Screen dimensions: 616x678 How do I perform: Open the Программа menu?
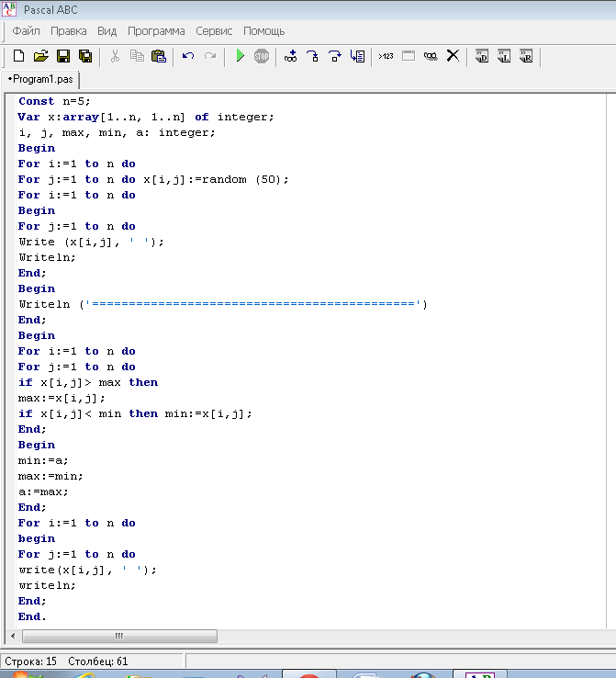coord(156,30)
